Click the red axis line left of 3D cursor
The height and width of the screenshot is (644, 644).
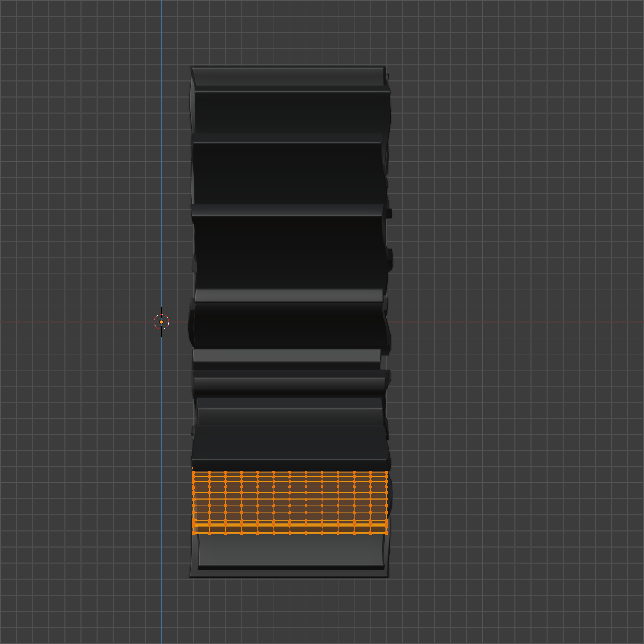74,322
